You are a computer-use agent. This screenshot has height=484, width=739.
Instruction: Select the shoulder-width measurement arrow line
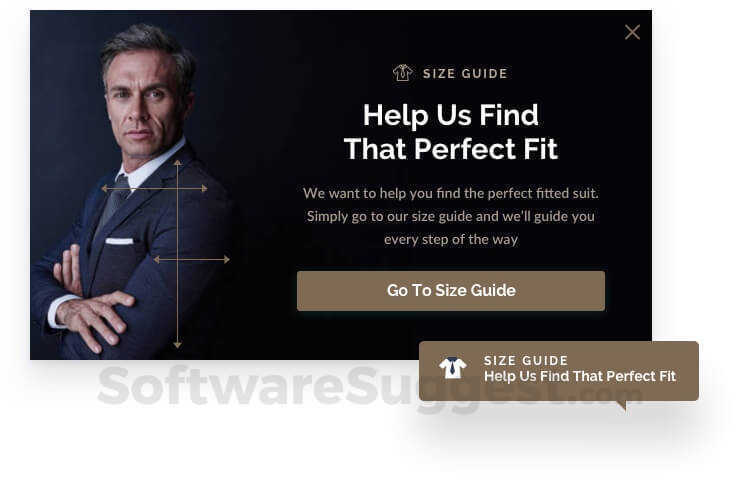pos(155,188)
